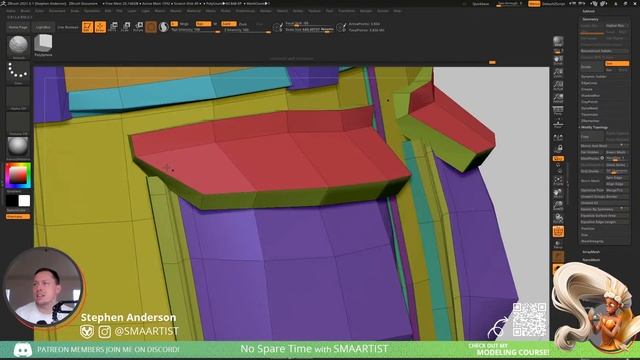Image resolution: width=640 pixels, height=360 pixels.
Task: Toggle the Smt button beside Divide
Action: [617, 64]
